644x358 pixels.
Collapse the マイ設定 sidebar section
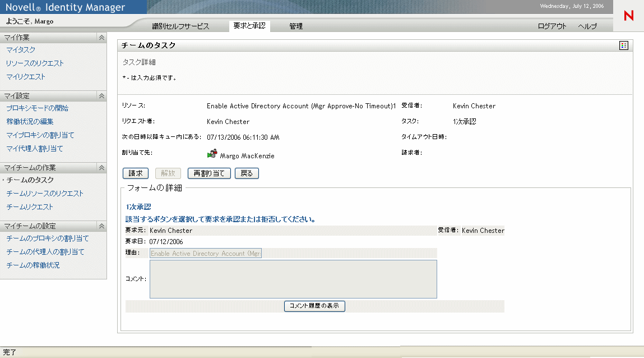101,96
